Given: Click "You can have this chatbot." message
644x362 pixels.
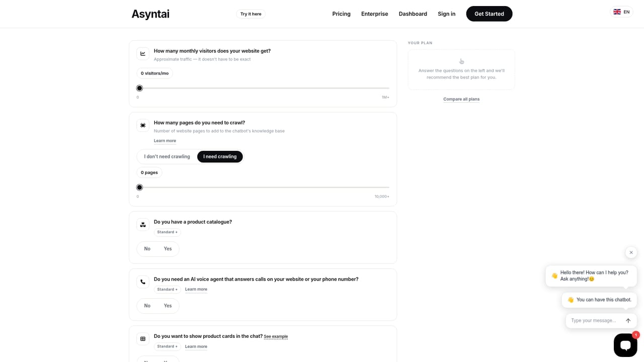Looking at the screenshot, I should (599, 300).
